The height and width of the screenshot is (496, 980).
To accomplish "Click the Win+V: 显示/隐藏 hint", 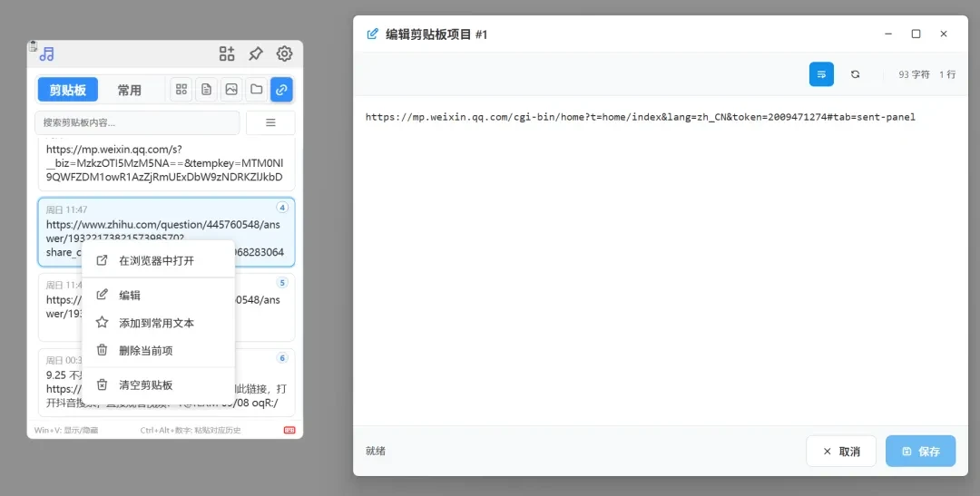I will [65, 431].
